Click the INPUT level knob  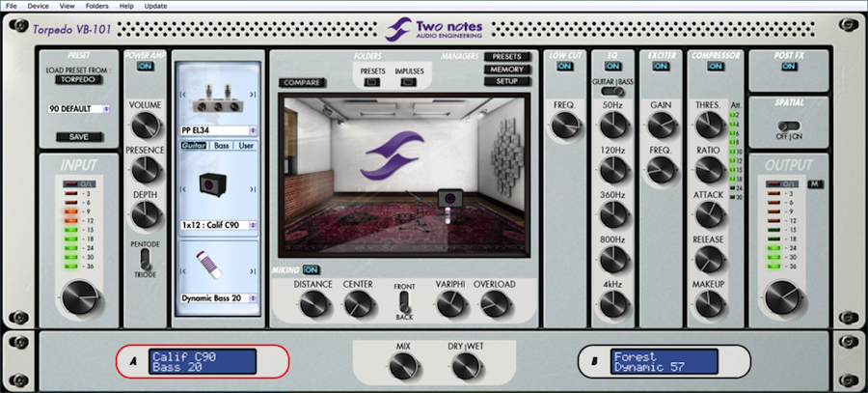click(79, 297)
